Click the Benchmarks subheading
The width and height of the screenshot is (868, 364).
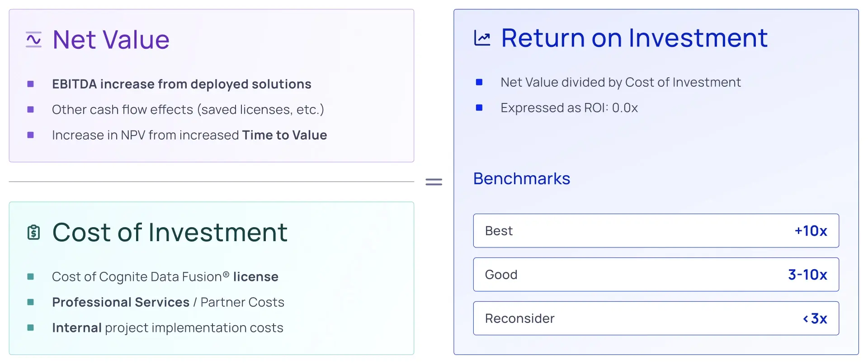522,179
